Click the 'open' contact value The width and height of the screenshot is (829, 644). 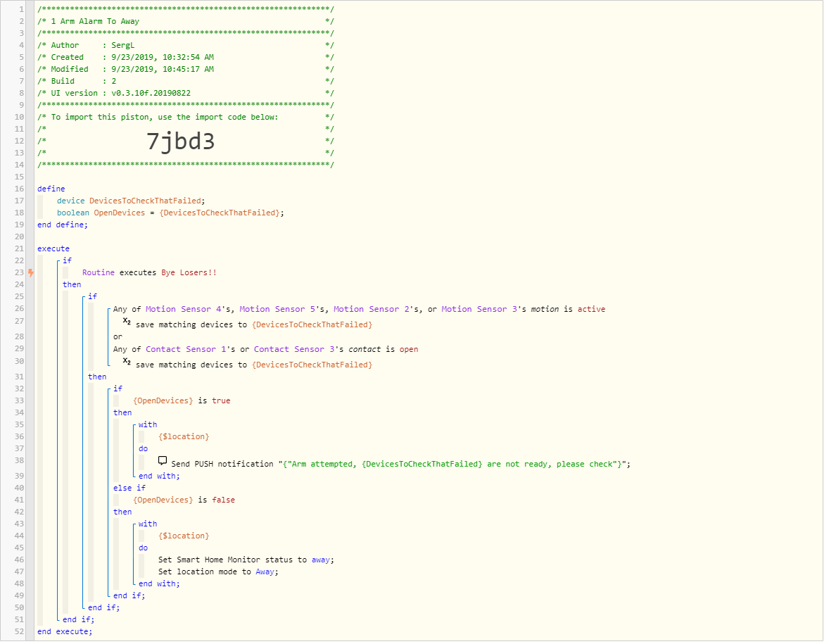click(409, 350)
